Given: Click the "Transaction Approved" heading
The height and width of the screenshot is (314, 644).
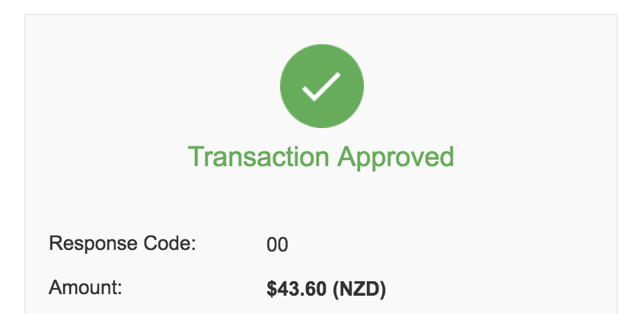Looking at the screenshot, I should 320,157.
